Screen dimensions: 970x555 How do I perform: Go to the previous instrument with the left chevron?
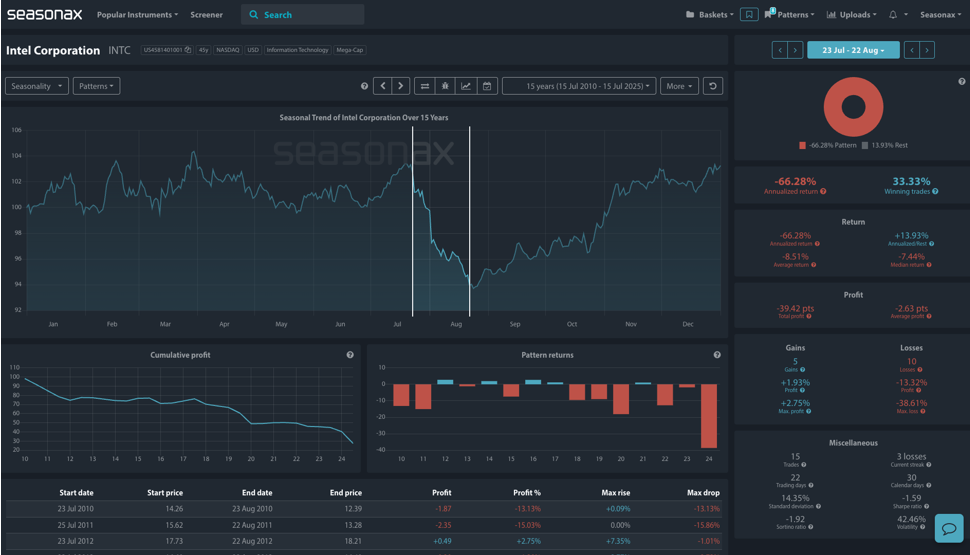pyautogui.click(x=383, y=86)
